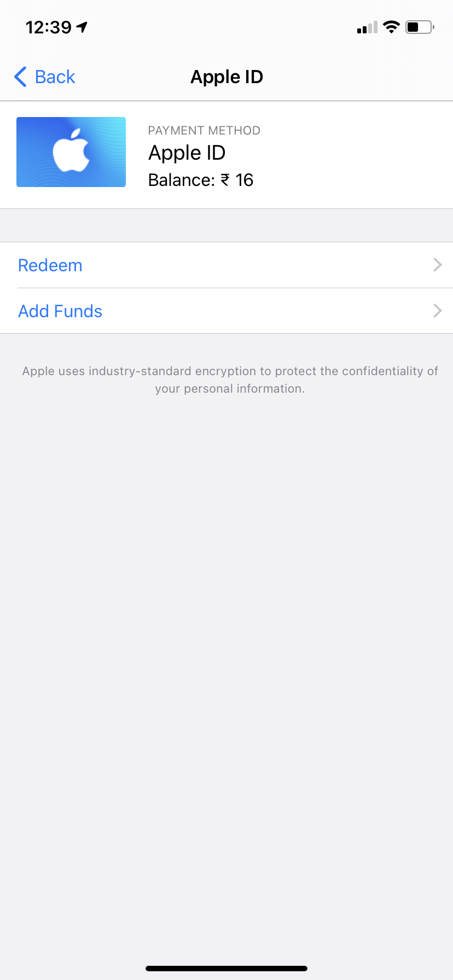Screen dimensions: 453x980
Task: Tap the blue back chevron arrow
Action: coord(21,77)
